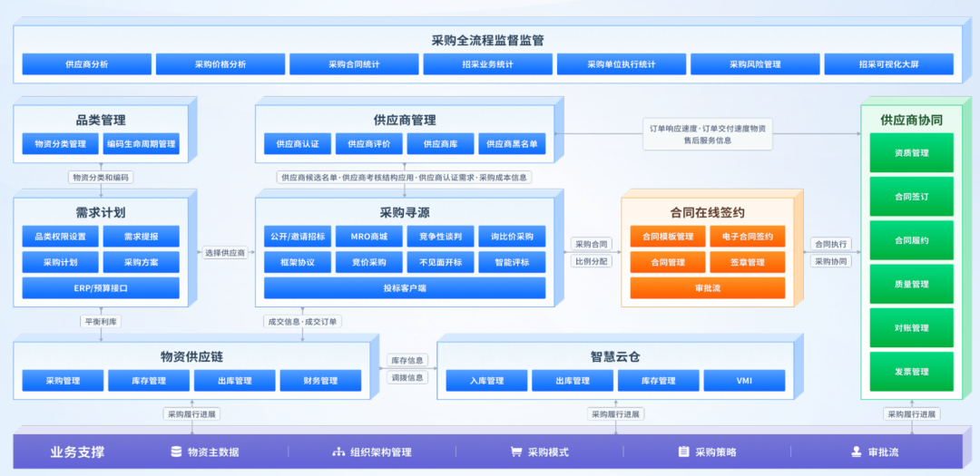
Task: Select the 库存信息 label
Action: (407, 361)
